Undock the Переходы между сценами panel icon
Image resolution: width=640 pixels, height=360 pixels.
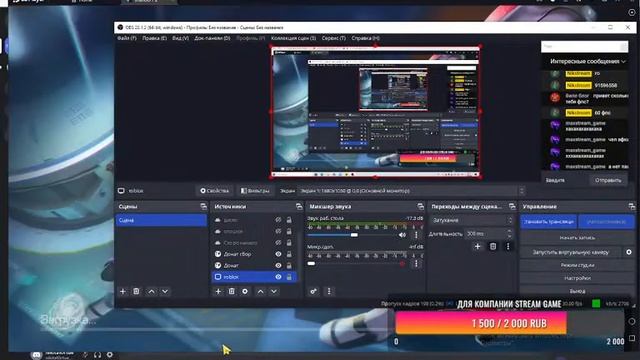[x=512, y=207]
